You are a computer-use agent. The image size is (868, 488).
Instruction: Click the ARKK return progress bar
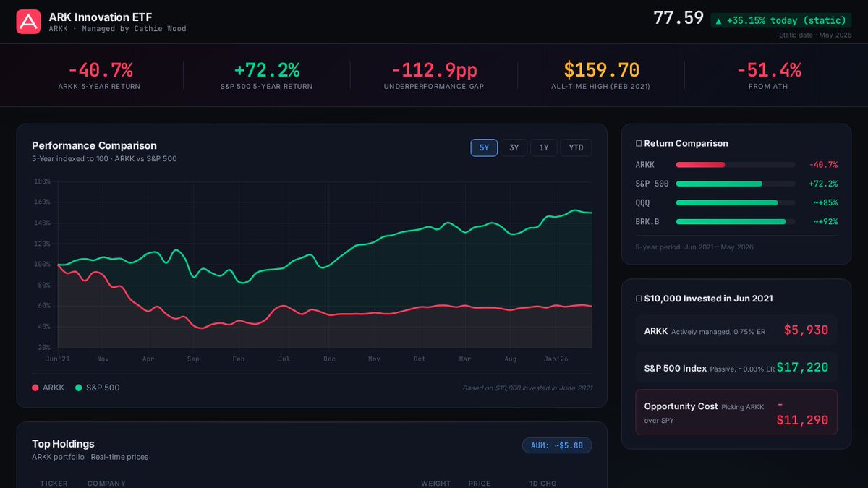(x=736, y=165)
